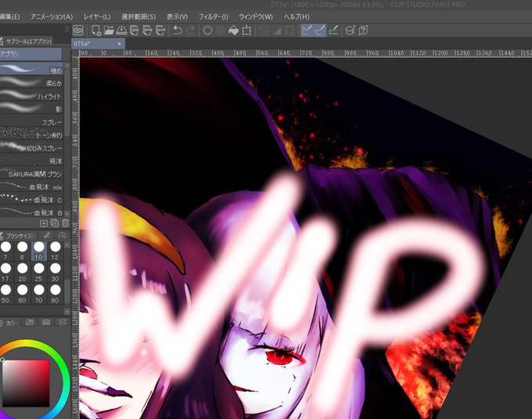Open the フィルター(I) menu
532x419 pixels.
(x=213, y=16)
